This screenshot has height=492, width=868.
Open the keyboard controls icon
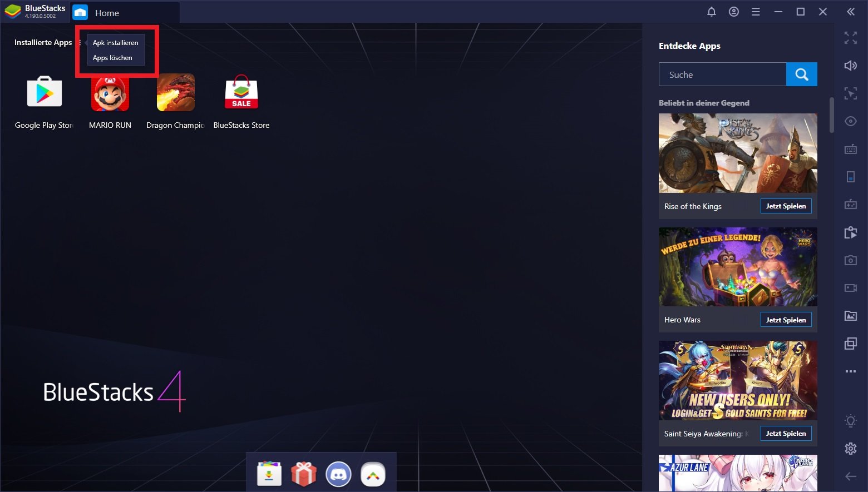[x=851, y=149]
